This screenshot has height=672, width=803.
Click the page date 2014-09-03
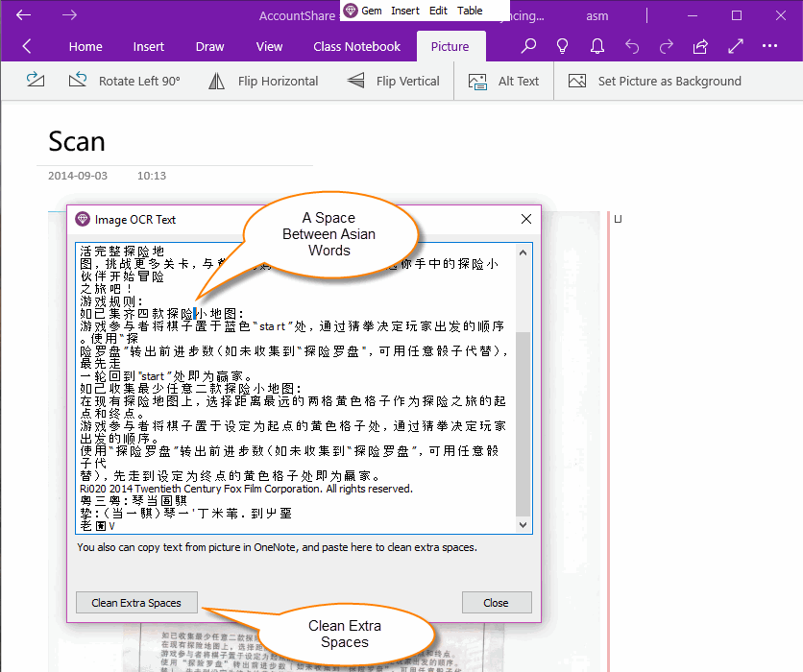click(x=78, y=176)
